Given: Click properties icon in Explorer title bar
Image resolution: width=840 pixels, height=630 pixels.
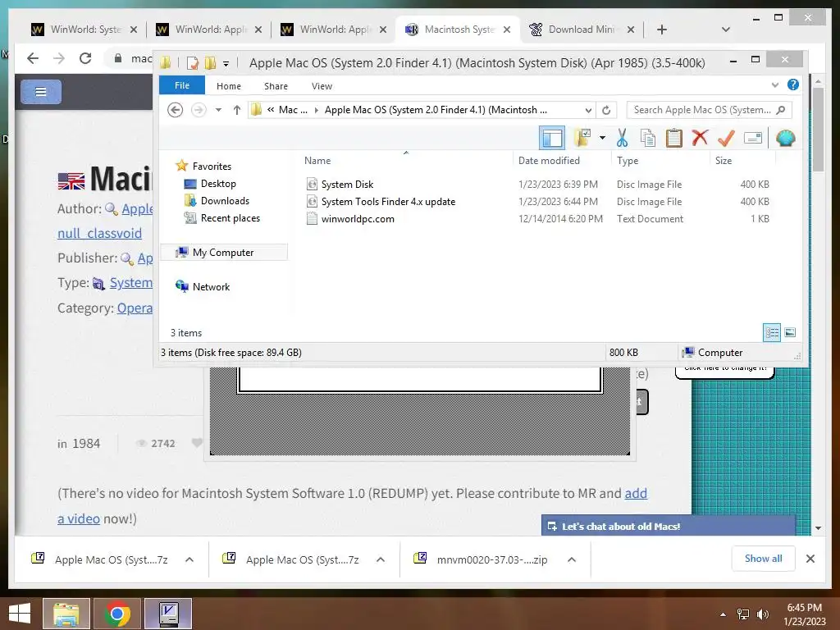Looking at the screenshot, I should point(192,63).
